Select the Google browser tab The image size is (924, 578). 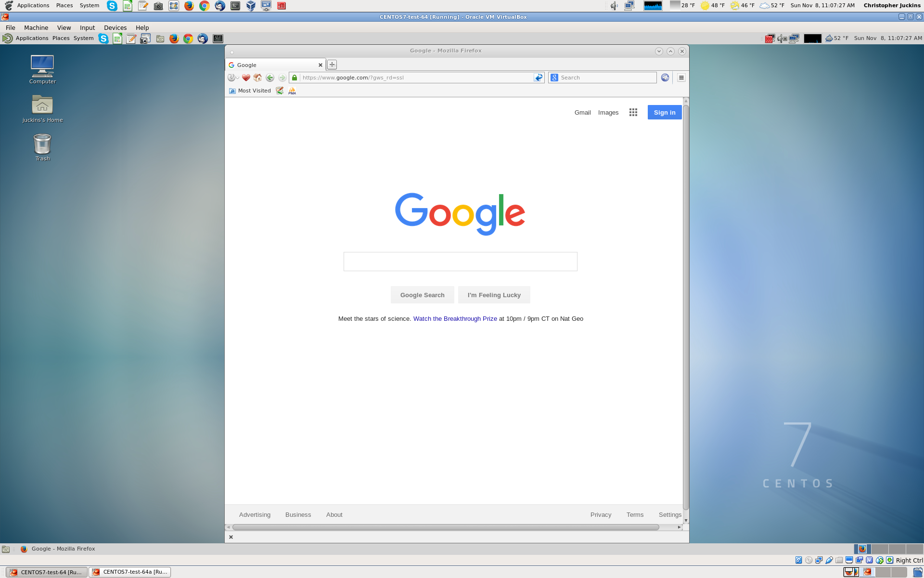tap(272, 65)
